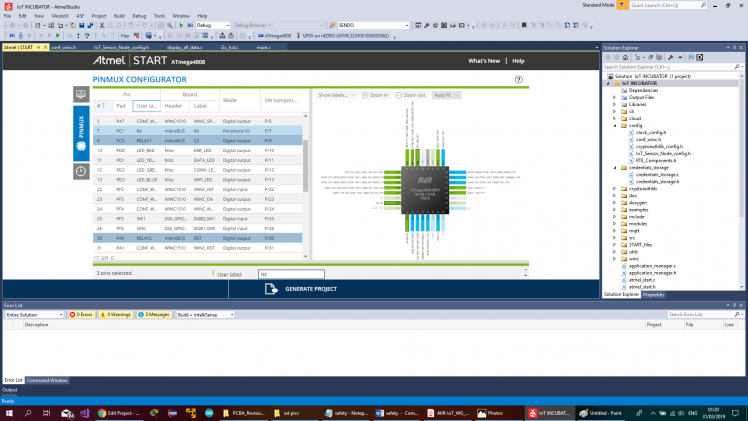Click the User label input field

291,273
